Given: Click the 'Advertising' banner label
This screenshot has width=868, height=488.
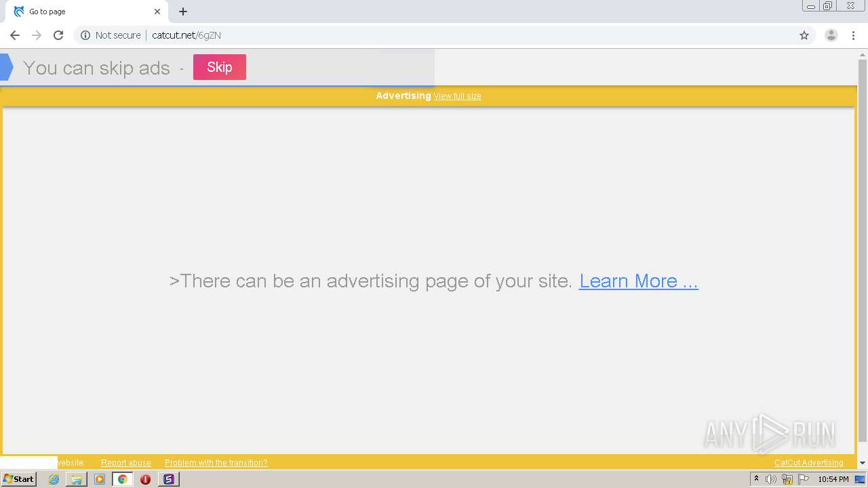Looking at the screenshot, I should tap(403, 96).
